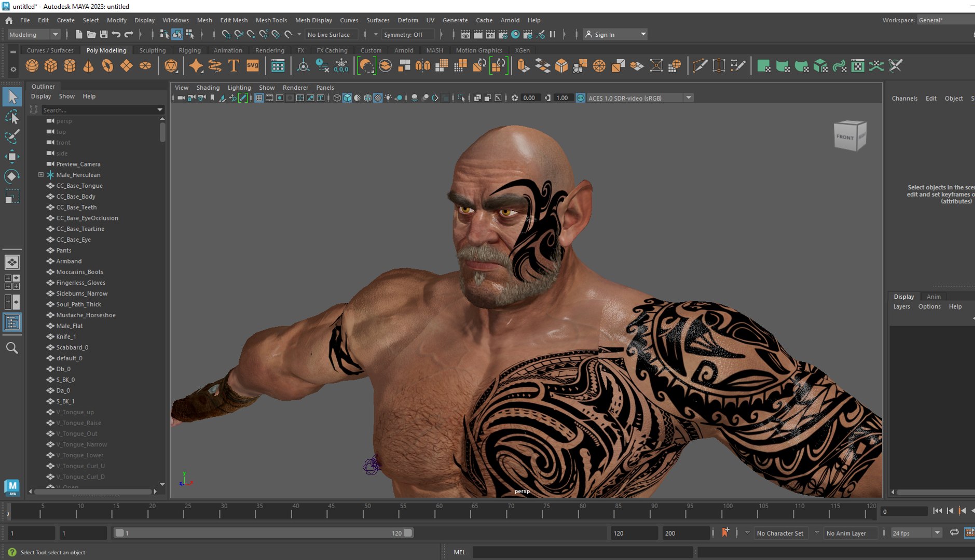Select No Character Set button
Viewport: 975px width, 560px height.
780,533
